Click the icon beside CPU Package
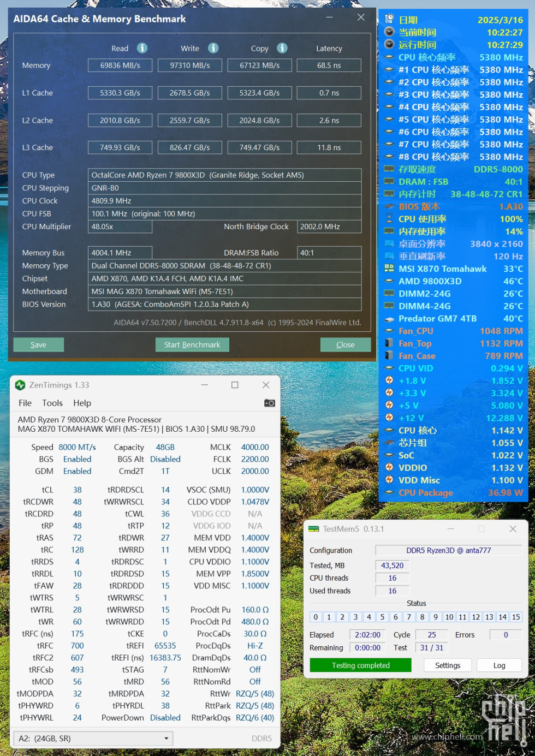Image resolution: width=535 pixels, height=756 pixels. pyautogui.click(x=389, y=492)
